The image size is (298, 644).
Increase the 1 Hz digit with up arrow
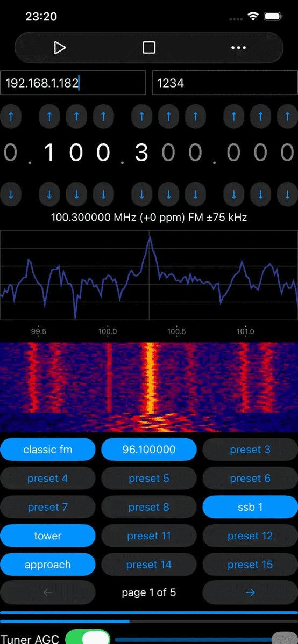point(288,117)
